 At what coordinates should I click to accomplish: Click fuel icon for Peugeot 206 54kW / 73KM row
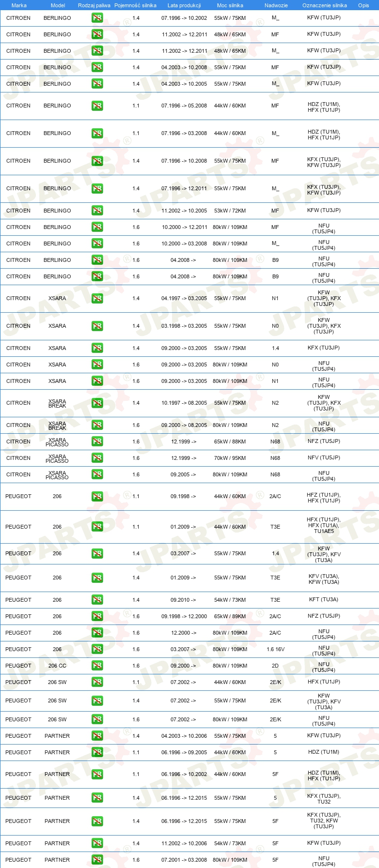pyautogui.click(x=97, y=600)
